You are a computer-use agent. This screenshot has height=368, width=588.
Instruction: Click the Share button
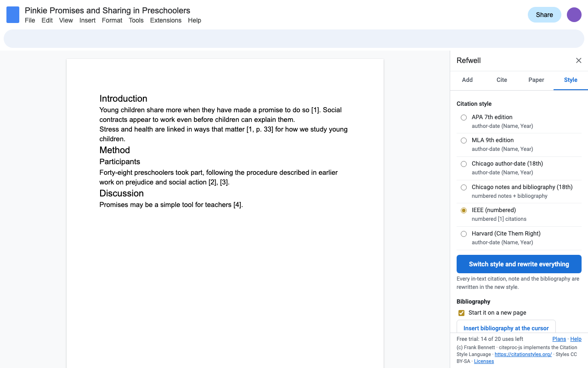click(544, 15)
